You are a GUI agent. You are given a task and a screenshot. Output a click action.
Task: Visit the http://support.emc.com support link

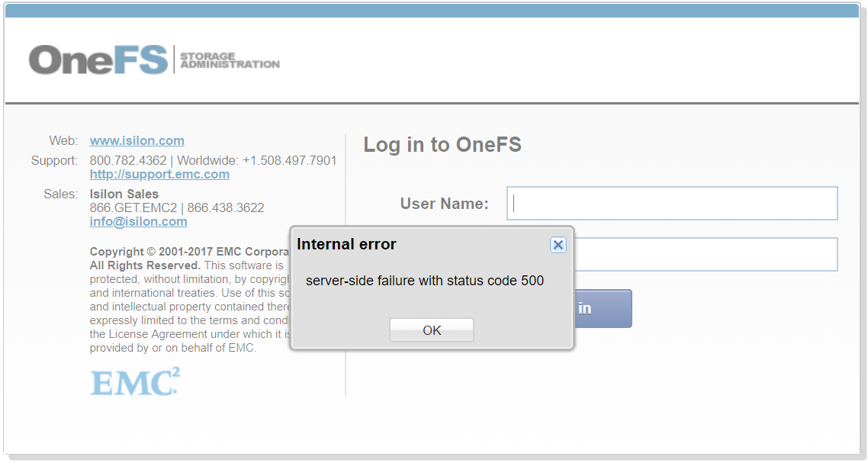(159, 174)
